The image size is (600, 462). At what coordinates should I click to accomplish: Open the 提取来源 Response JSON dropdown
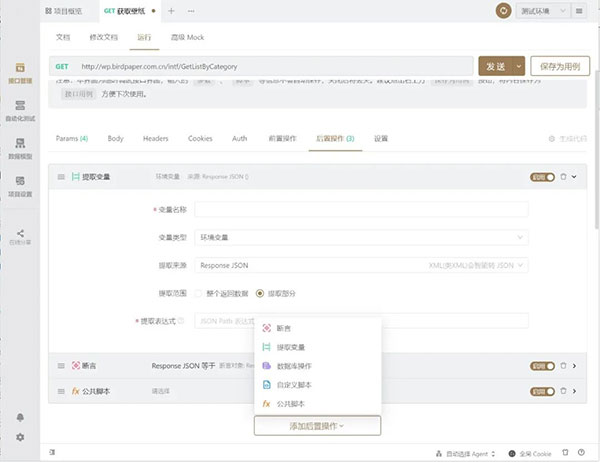(361, 265)
